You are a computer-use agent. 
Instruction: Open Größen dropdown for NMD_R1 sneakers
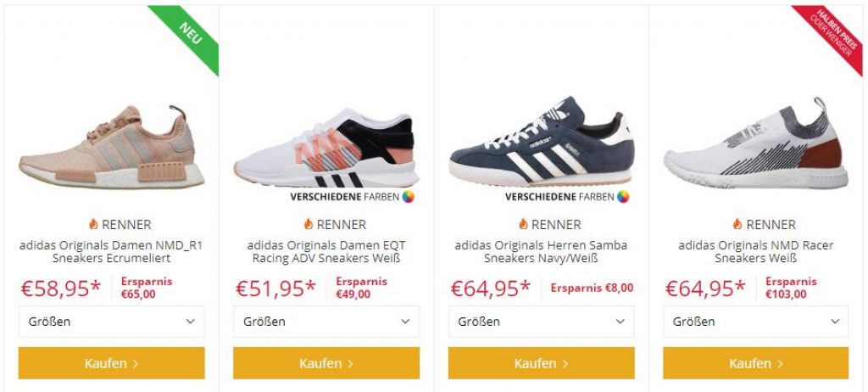click(x=111, y=322)
